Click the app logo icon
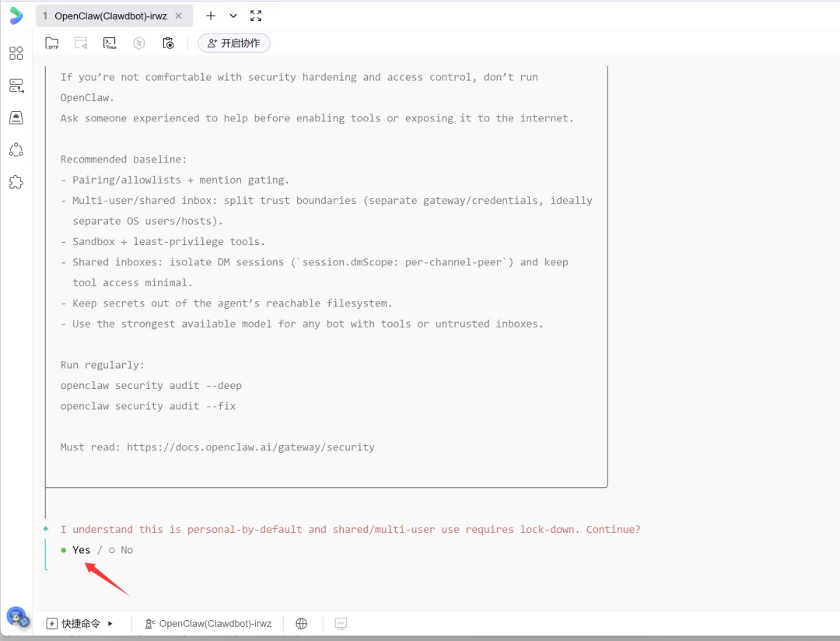840x641 pixels. [16, 16]
